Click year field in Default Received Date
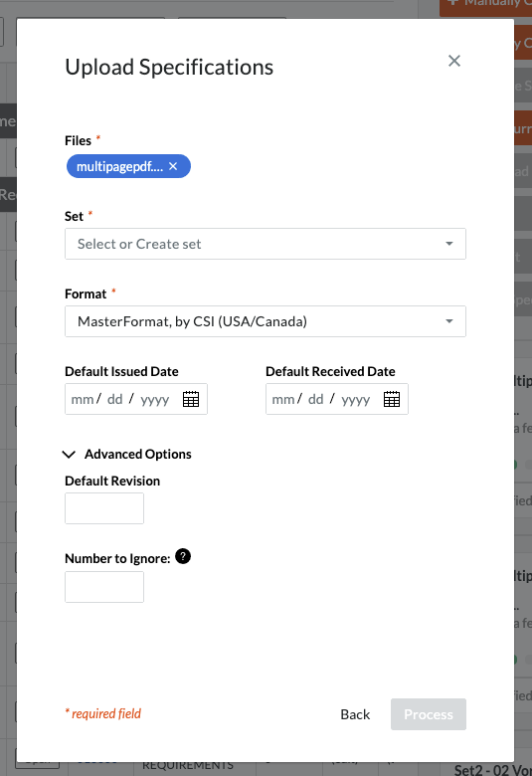Screen dimensions: 532x776 (356, 399)
